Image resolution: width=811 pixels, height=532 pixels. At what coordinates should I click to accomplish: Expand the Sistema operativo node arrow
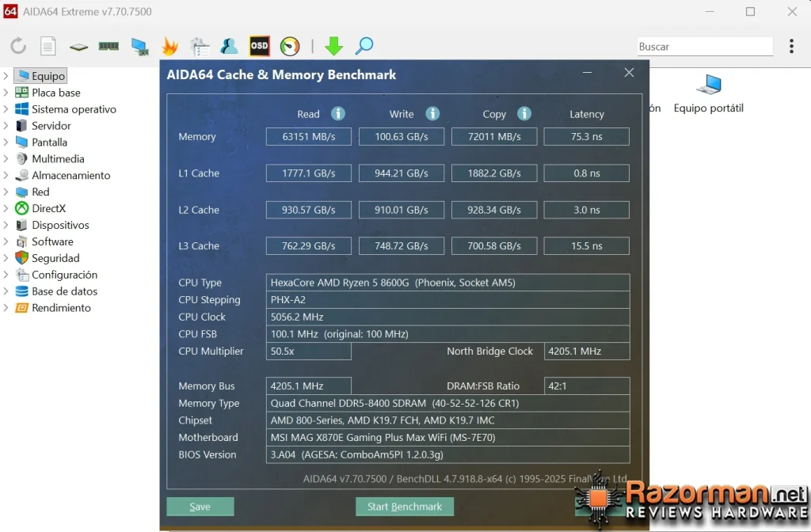[x=6, y=109]
